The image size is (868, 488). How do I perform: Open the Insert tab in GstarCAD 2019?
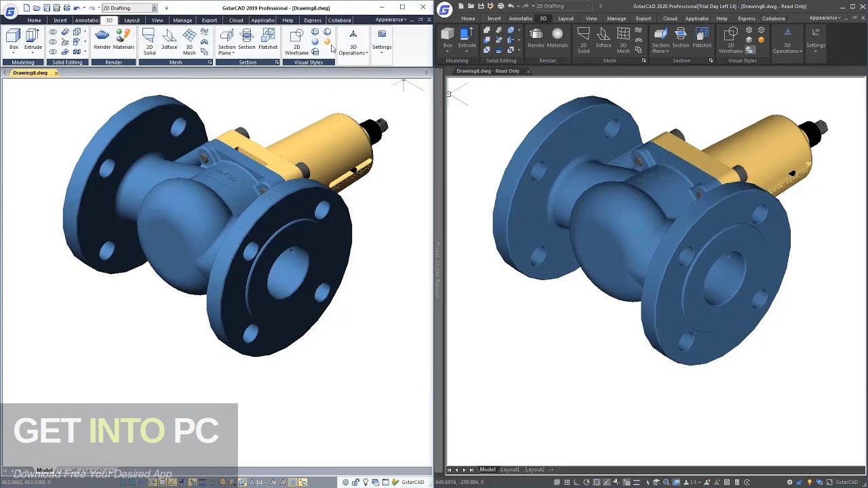(x=60, y=20)
